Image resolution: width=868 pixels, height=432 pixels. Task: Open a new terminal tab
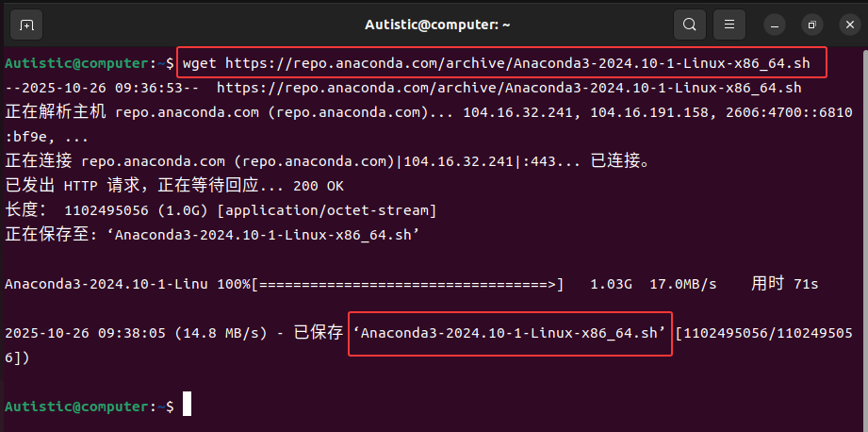point(27,24)
